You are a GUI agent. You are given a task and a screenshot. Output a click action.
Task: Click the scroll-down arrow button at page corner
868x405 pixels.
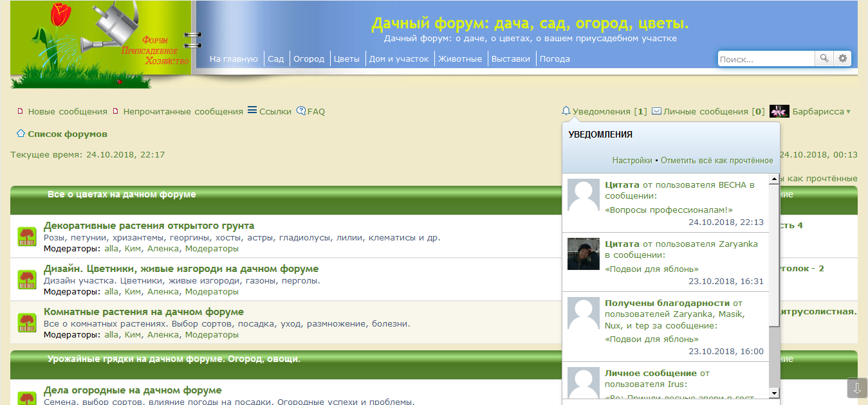coord(856,388)
